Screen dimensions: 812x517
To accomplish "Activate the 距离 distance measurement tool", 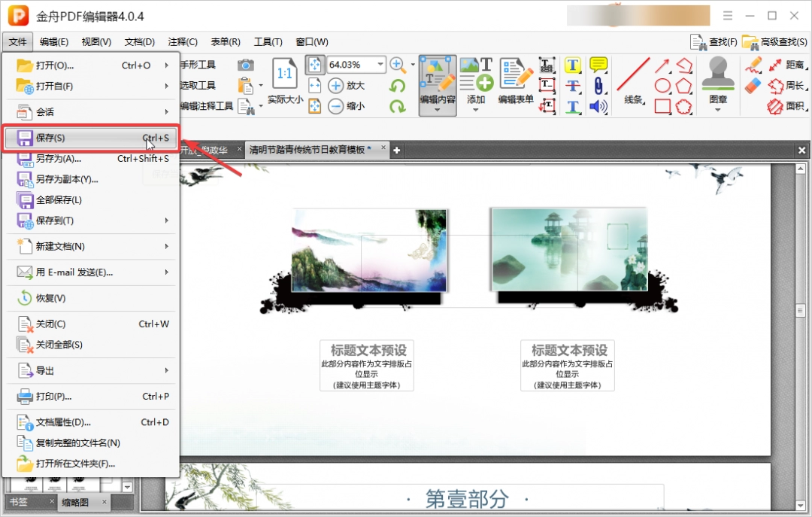I will (780, 65).
